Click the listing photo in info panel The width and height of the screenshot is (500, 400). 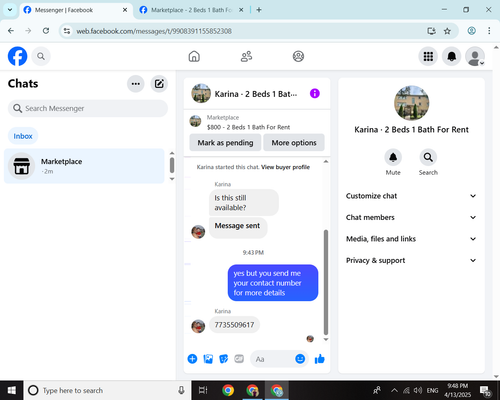[411, 103]
